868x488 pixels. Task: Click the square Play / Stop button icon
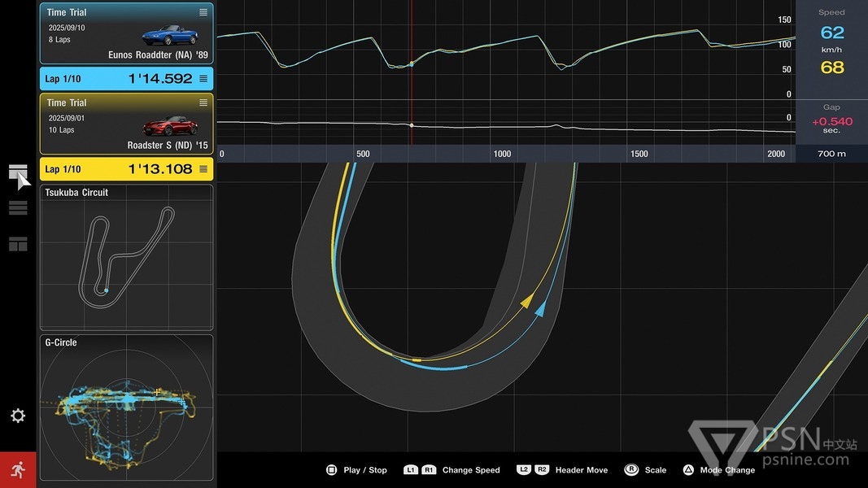click(332, 470)
